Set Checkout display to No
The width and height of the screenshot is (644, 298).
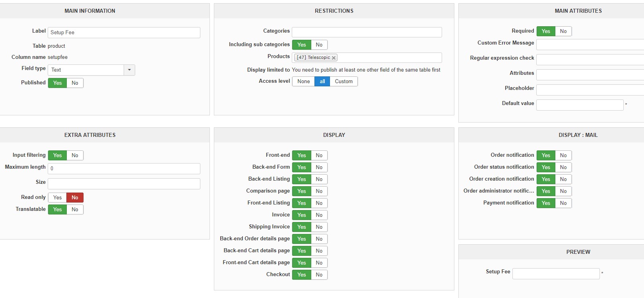(x=319, y=275)
